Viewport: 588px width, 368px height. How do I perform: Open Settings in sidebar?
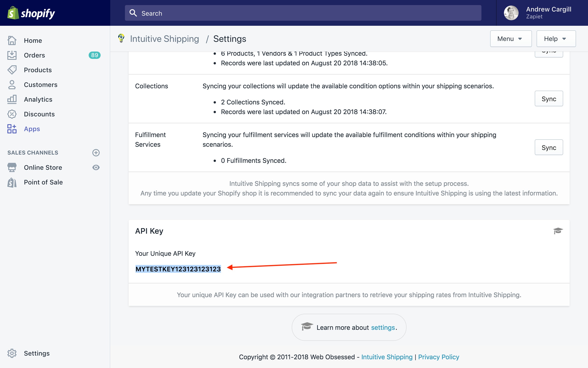[x=37, y=353]
